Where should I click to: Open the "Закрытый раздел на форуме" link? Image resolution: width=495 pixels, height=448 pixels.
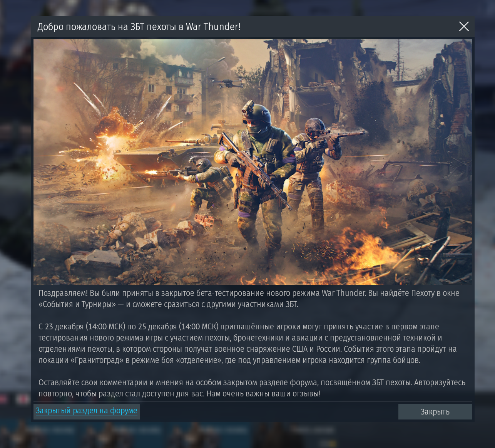pos(87,411)
